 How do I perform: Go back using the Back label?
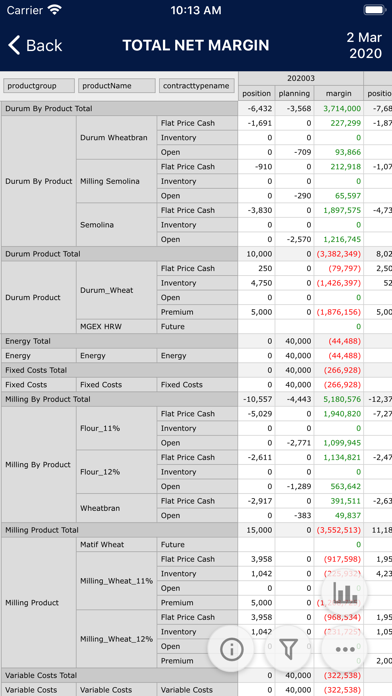pos(44,45)
